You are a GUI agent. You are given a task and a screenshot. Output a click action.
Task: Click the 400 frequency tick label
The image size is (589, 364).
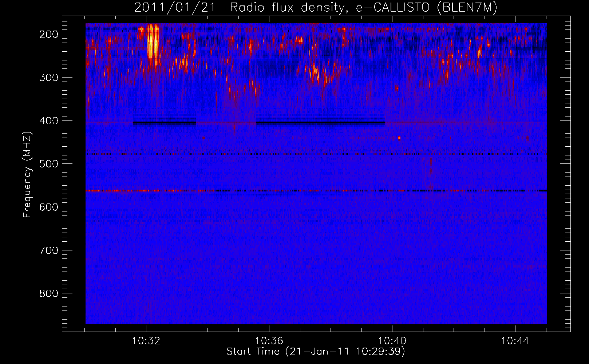(x=49, y=121)
